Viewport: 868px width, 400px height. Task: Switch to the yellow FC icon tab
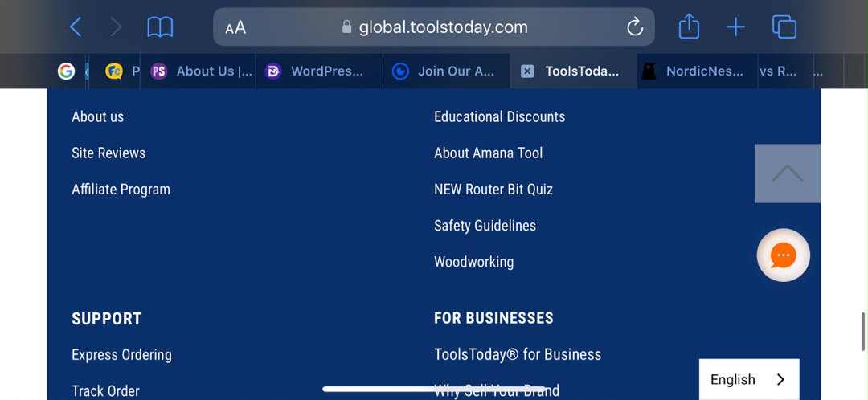115,71
